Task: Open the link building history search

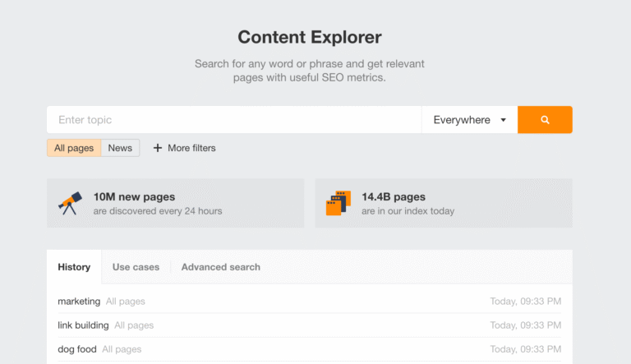Action: (x=83, y=325)
